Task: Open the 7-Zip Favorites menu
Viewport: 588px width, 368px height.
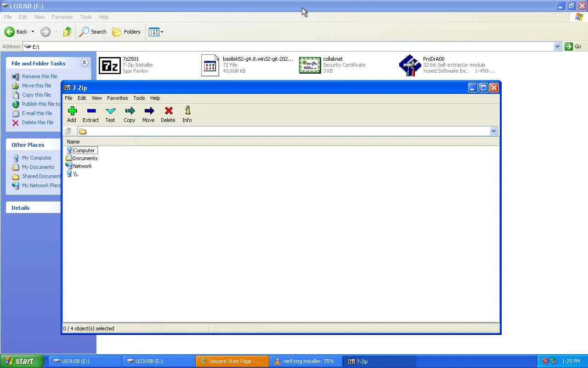Action: [x=118, y=98]
